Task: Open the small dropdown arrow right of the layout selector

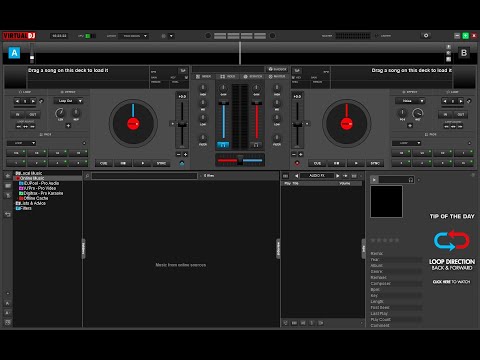Action: click(171, 36)
